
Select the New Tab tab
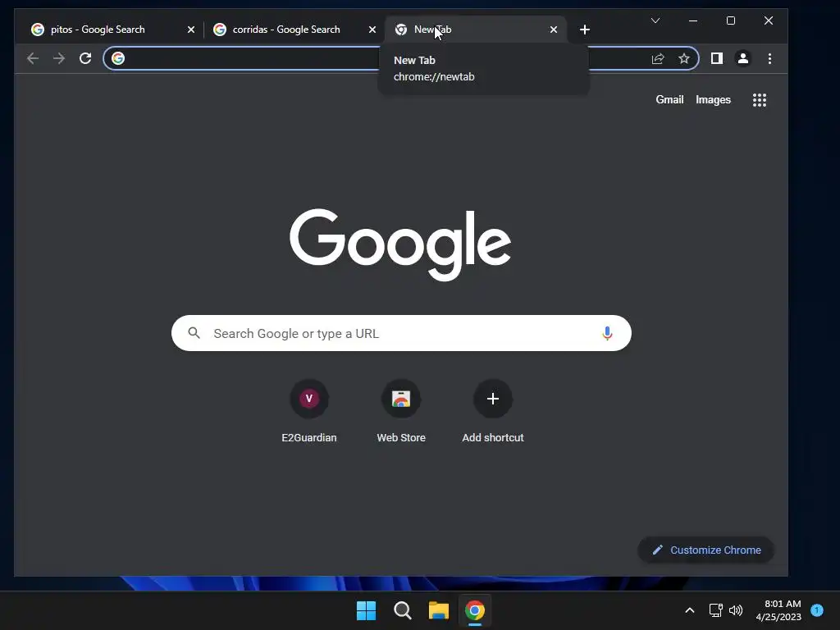[476, 30]
